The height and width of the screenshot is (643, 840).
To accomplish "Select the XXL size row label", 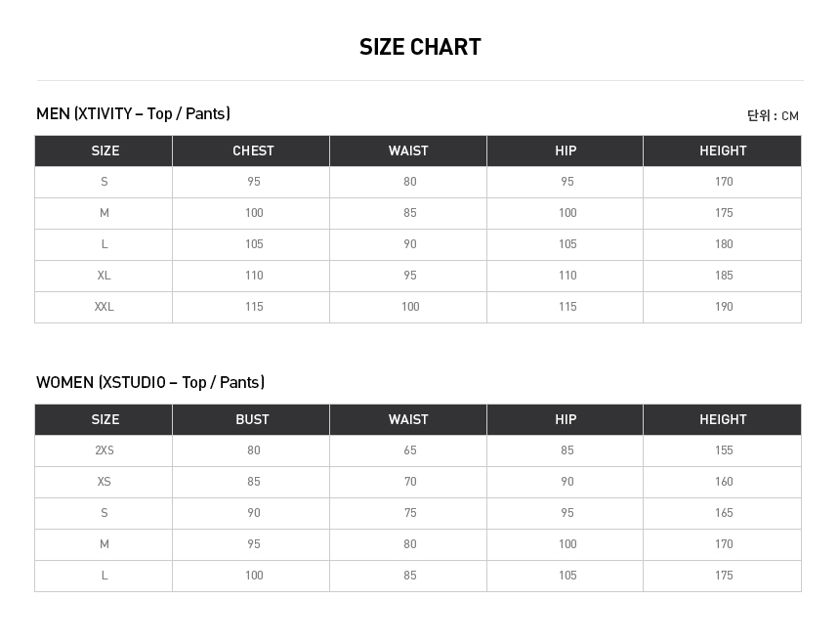I will click(x=105, y=307).
